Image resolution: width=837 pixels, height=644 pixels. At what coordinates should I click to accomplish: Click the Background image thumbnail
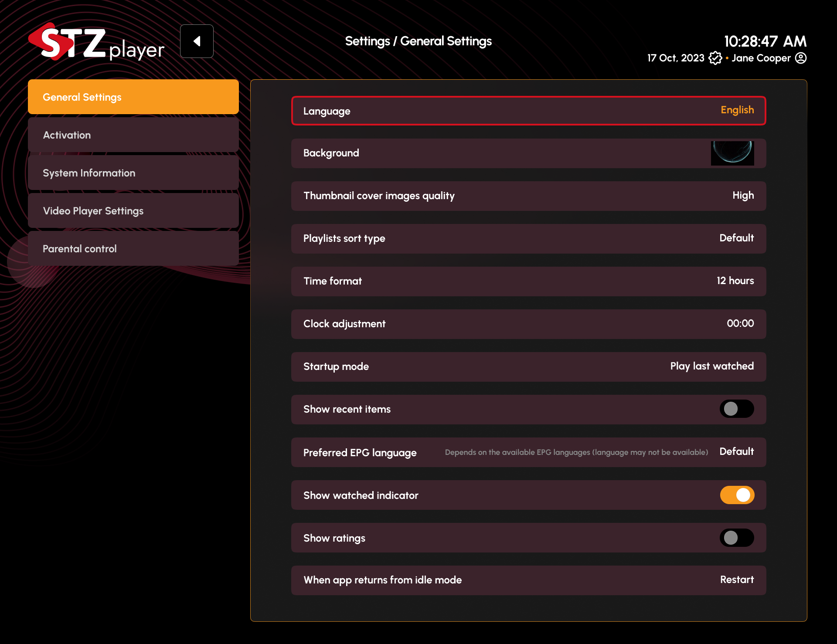pyautogui.click(x=732, y=153)
